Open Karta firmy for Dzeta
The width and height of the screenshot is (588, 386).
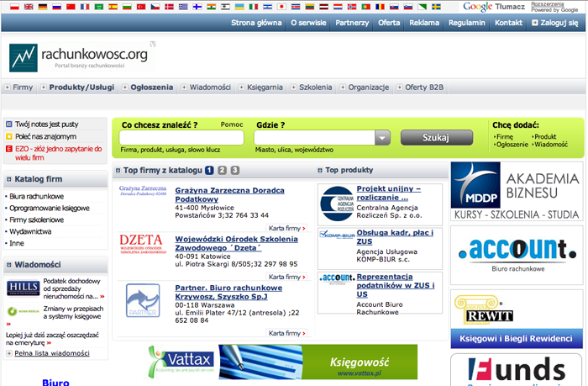tap(287, 277)
